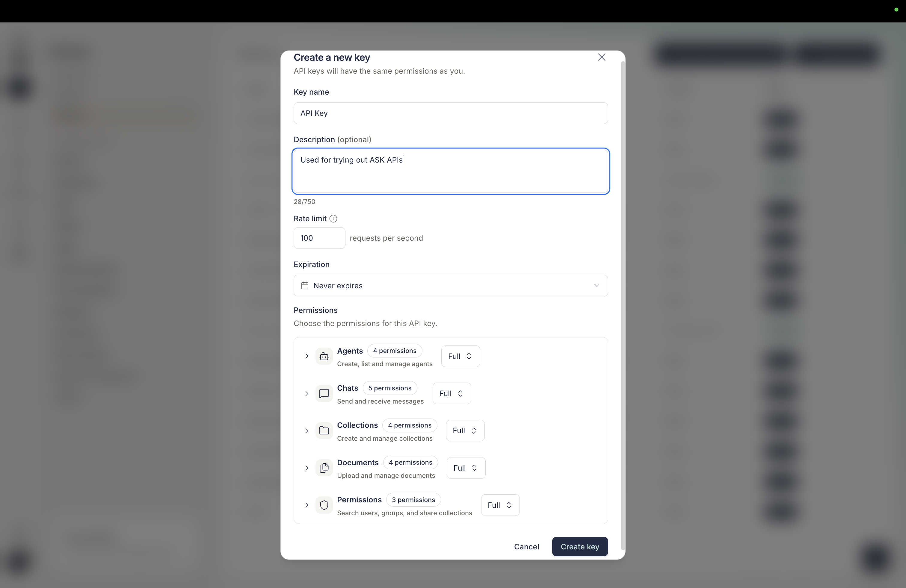Screen dimensions: 906x588
Task: Expand the Agents permissions row
Action: [x=306, y=356]
